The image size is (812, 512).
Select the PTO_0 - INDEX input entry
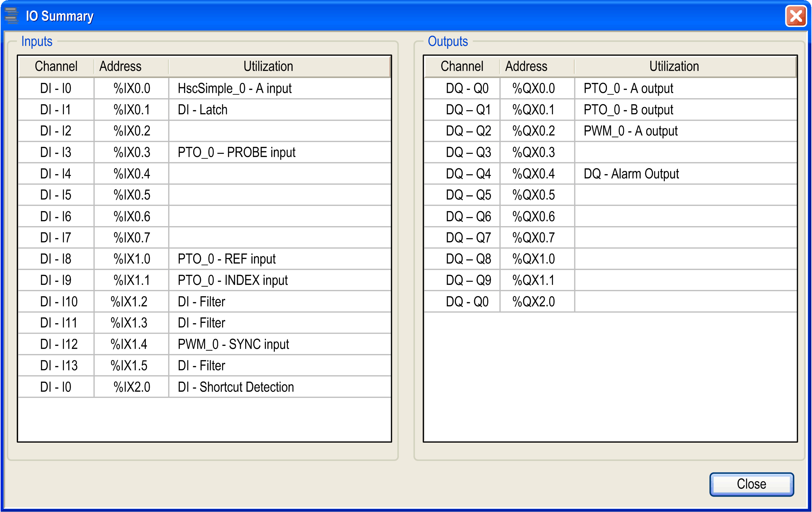tap(233, 280)
